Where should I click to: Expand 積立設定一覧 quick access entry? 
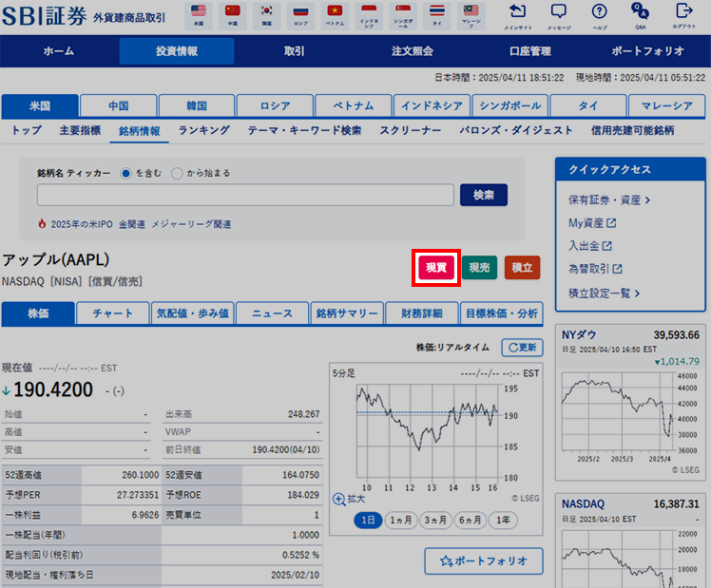[604, 294]
